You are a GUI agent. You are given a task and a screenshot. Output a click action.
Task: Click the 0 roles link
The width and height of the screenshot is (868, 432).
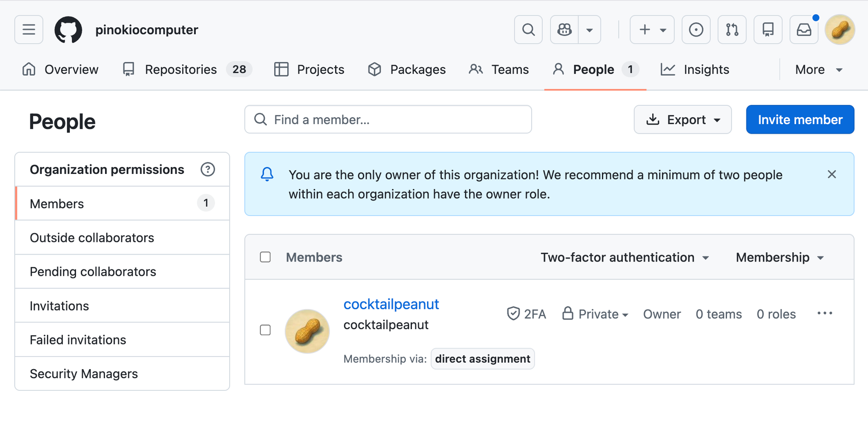tap(776, 314)
